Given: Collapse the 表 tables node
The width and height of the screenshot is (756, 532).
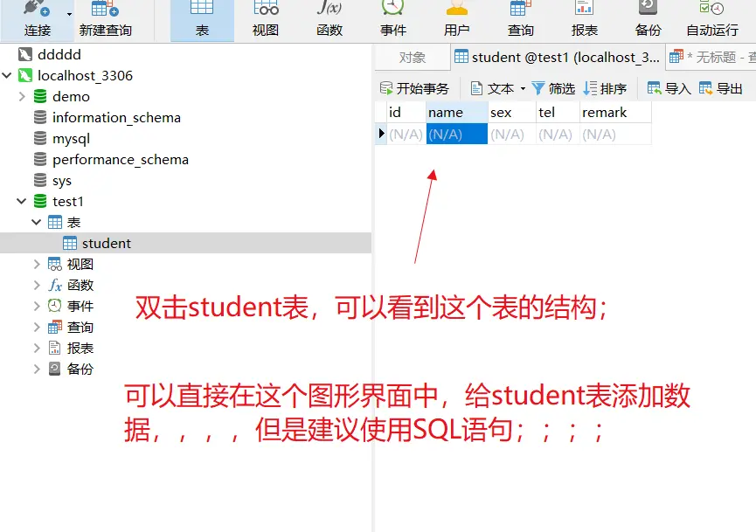Looking at the screenshot, I should pyautogui.click(x=36, y=222).
